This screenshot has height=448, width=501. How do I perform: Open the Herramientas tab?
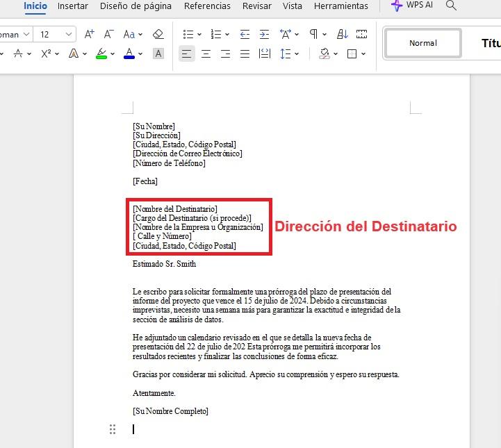coord(341,6)
